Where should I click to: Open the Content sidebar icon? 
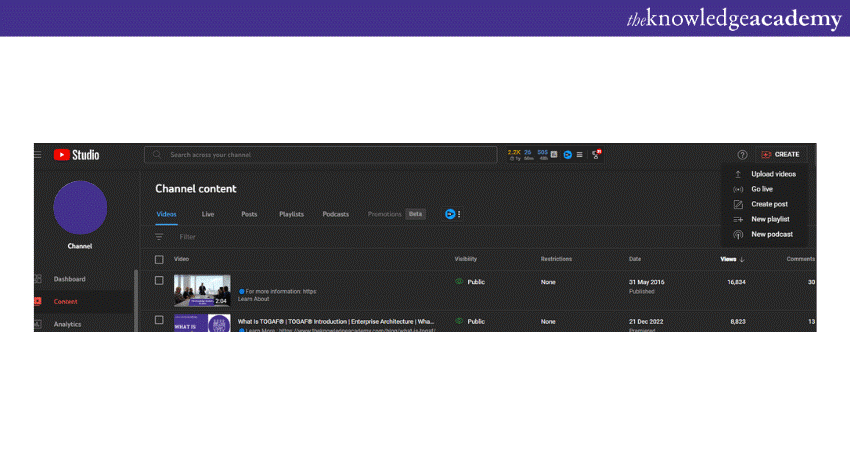38,301
